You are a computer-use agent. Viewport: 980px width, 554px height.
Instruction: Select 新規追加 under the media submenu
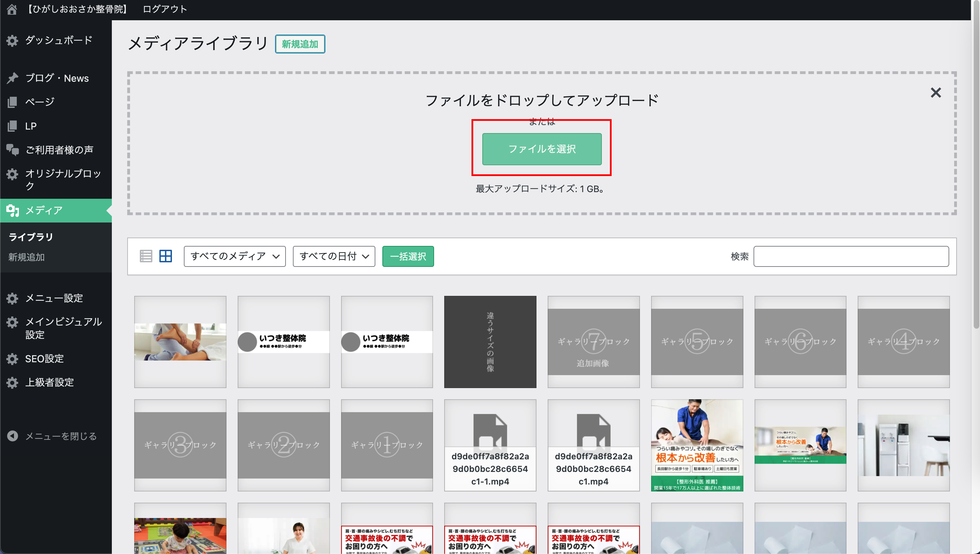[x=27, y=257]
